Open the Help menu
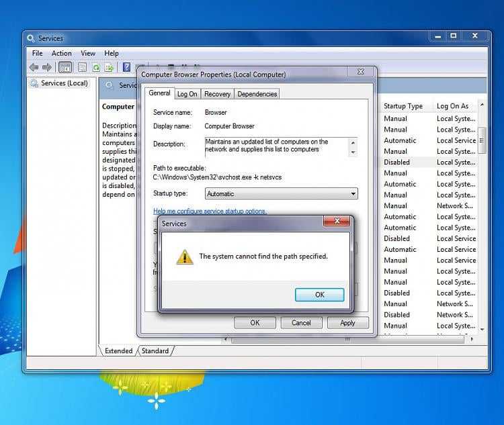The height and width of the screenshot is (425, 504). pos(111,53)
